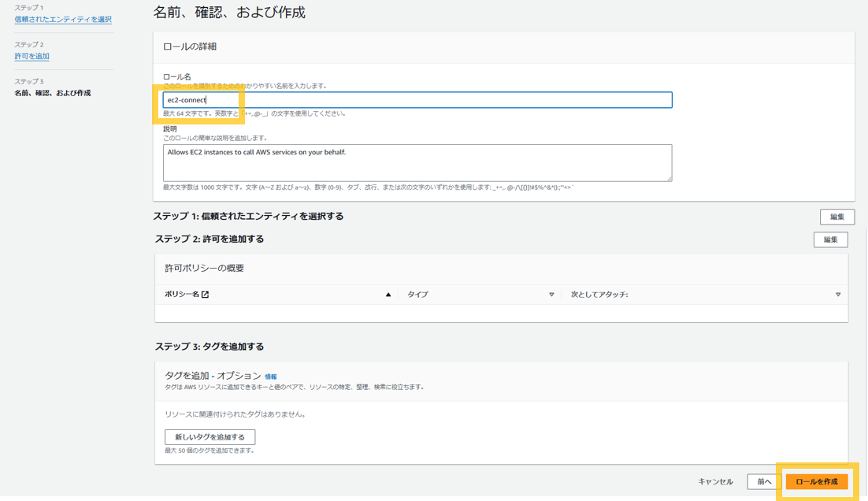868x501 pixels.
Task: Click the sort arrow in the タイプ column
Action: tap(551, 295)
